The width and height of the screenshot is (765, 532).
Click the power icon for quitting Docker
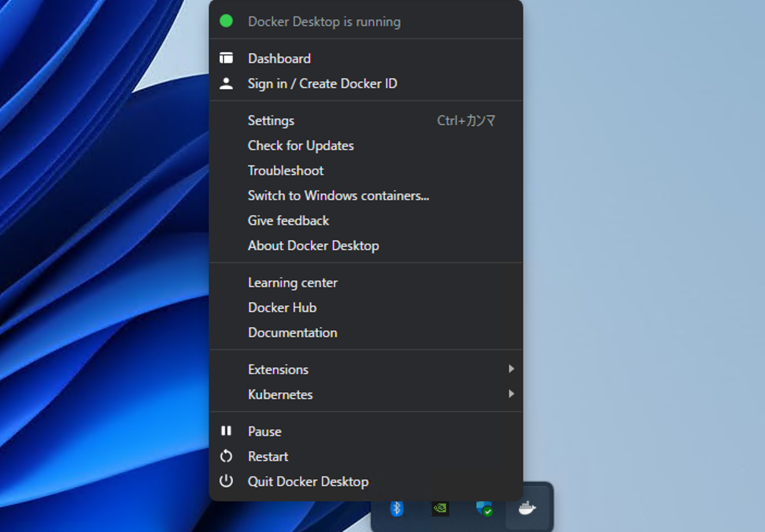point(226,481)
